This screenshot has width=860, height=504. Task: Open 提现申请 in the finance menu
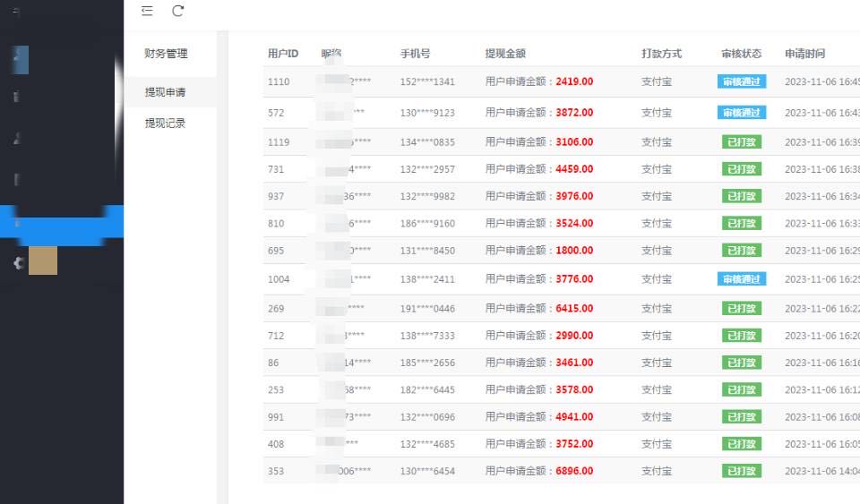coord(166,92)
